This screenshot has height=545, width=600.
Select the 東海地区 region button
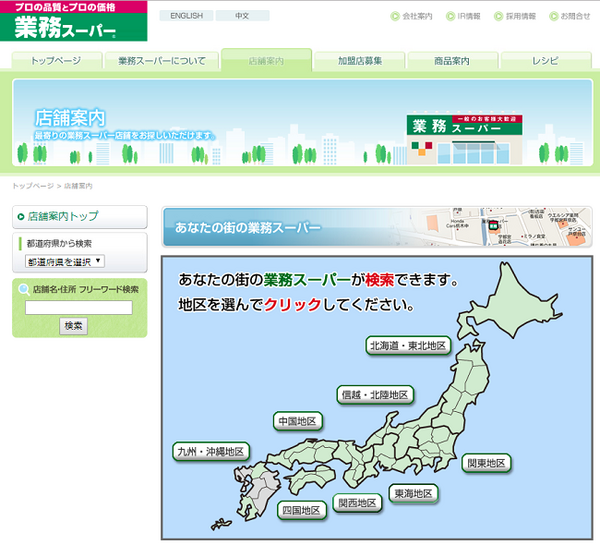413,493
